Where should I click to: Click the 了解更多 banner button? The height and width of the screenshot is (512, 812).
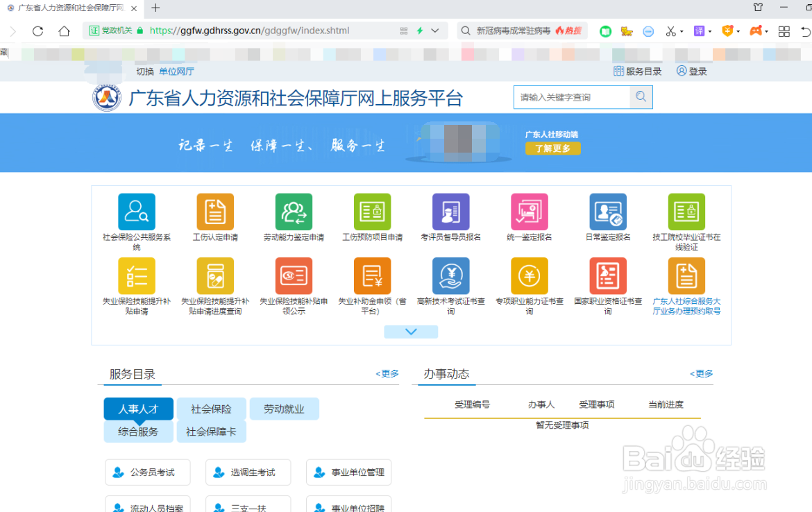(x=552, y=148)
